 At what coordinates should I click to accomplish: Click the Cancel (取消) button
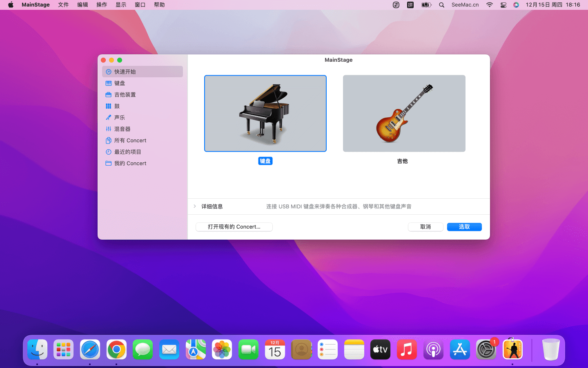[x=425, y=227]
